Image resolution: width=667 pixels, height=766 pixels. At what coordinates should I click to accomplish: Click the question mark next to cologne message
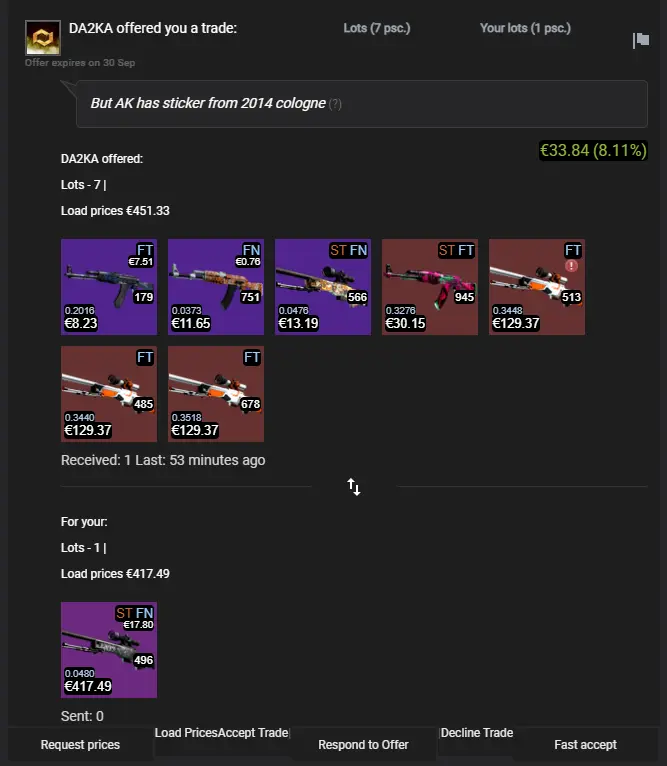[x=335, y=104]
